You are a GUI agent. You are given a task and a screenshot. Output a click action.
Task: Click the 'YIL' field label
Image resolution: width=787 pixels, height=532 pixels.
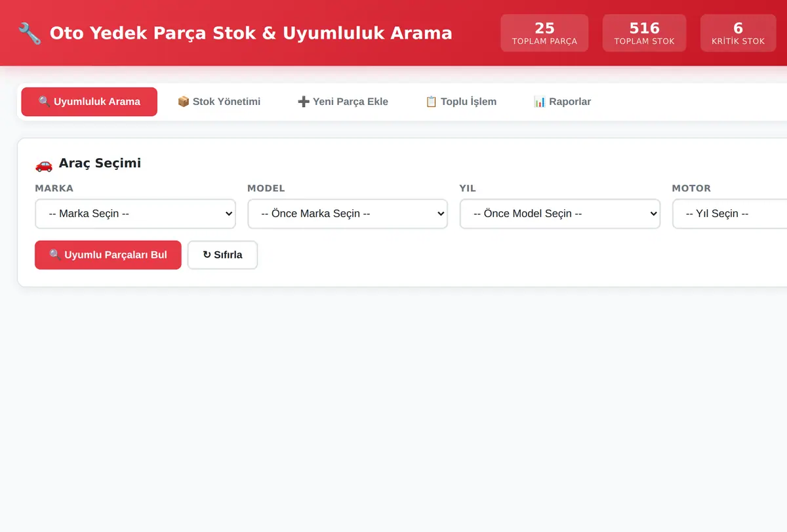click(x=468, y=188)
